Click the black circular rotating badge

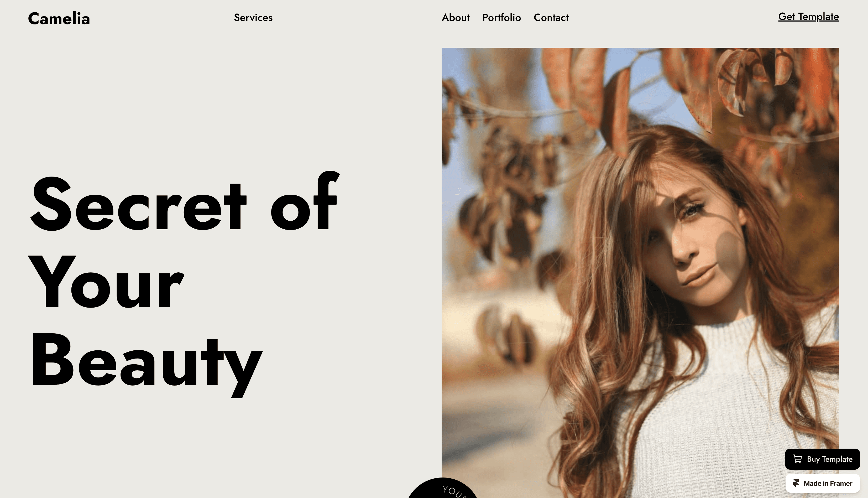pos(442,488)
